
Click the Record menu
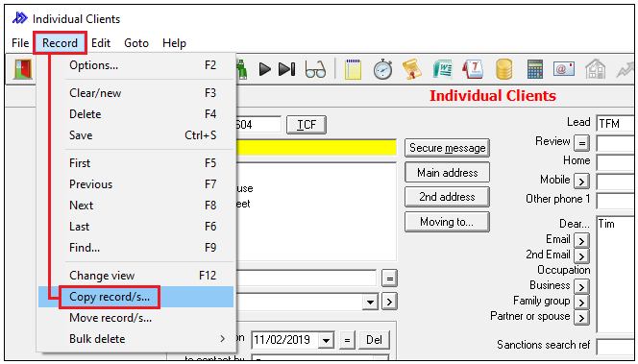[60, 43]
